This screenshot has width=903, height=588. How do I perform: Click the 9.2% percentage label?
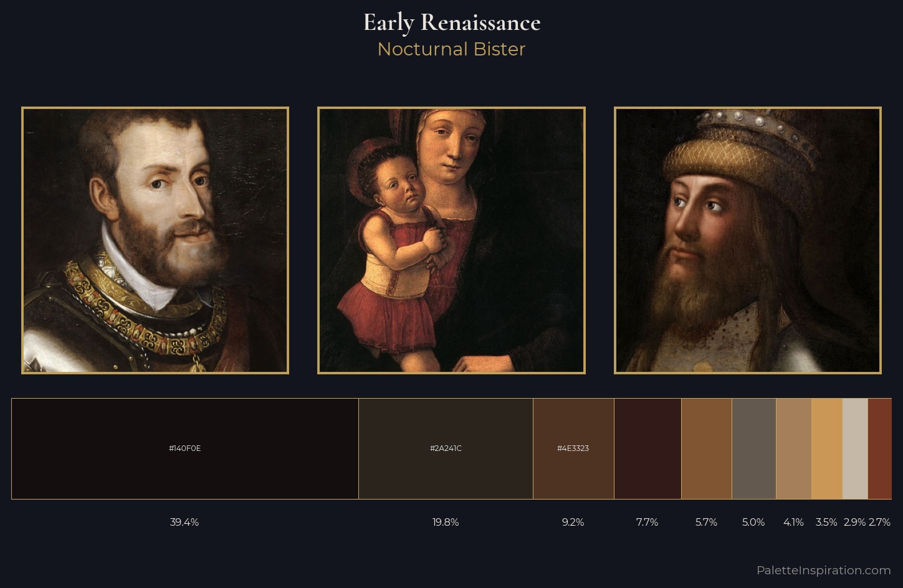tap(573, 522)
